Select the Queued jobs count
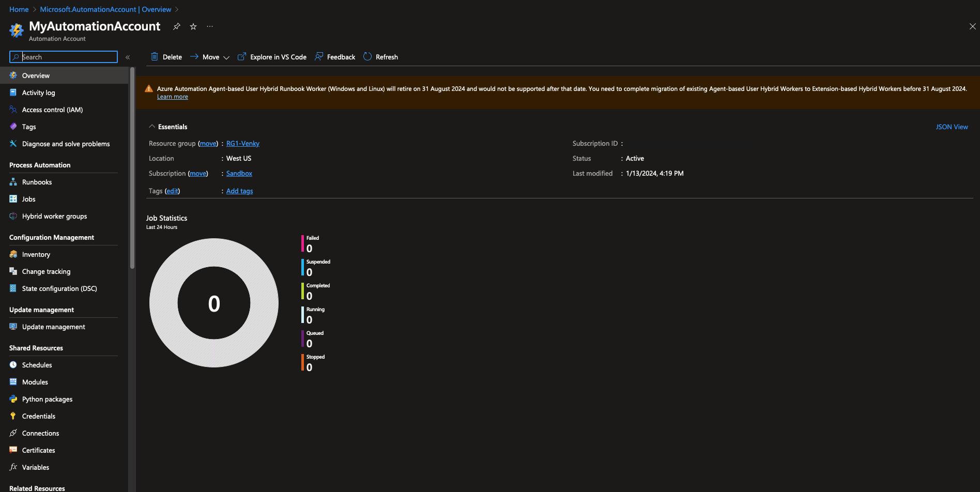 coord(309,344)
